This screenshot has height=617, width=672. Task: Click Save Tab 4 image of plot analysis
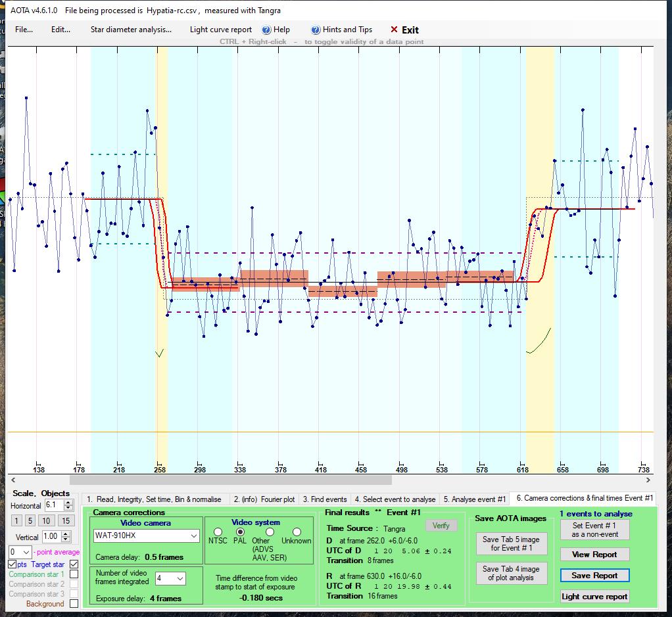(512, 573)
